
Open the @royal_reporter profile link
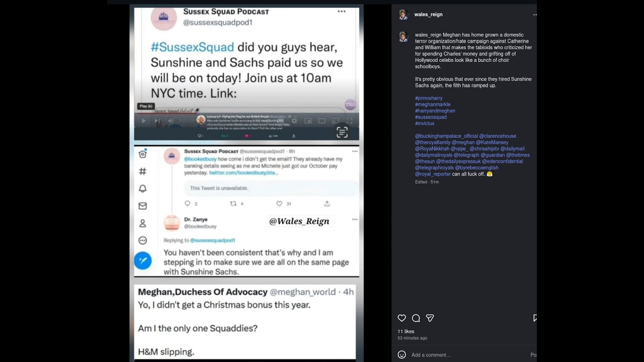pos(433,174)
